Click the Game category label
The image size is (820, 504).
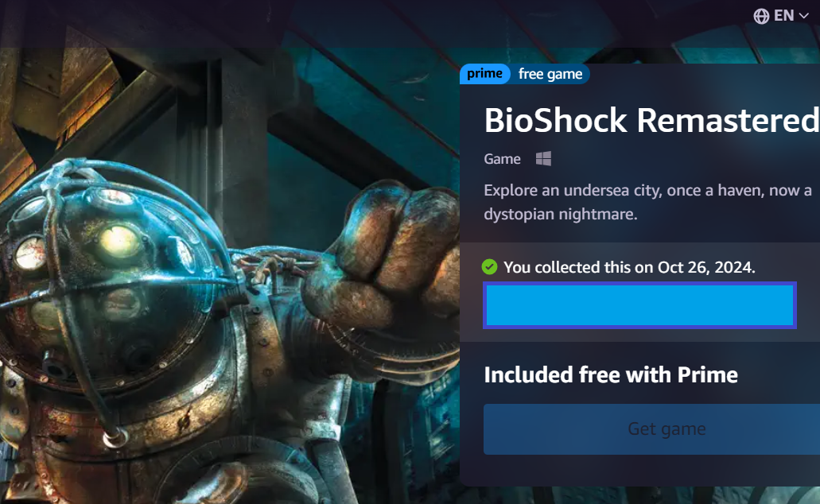pyautogui.click(x=502, y=159)
